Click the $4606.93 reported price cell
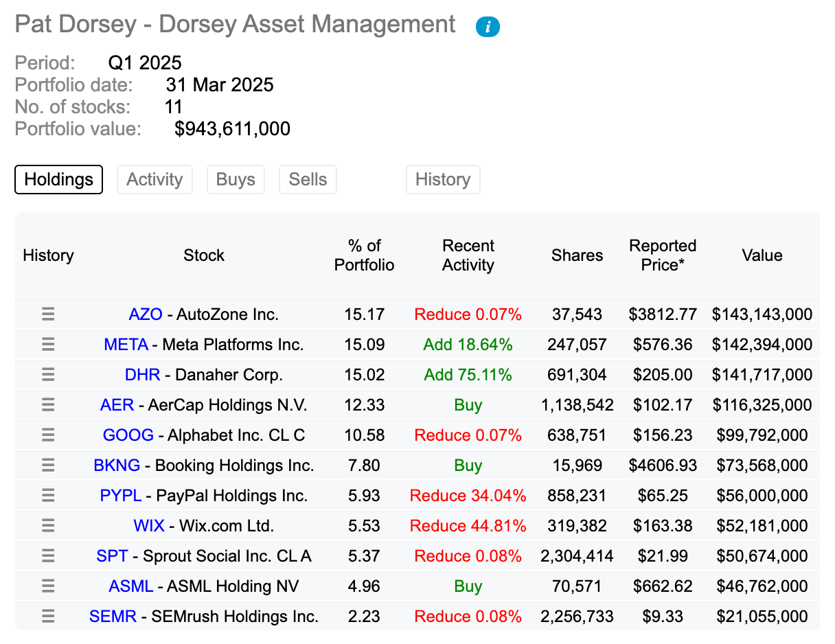The image size is (835, 644). (663, 465)
